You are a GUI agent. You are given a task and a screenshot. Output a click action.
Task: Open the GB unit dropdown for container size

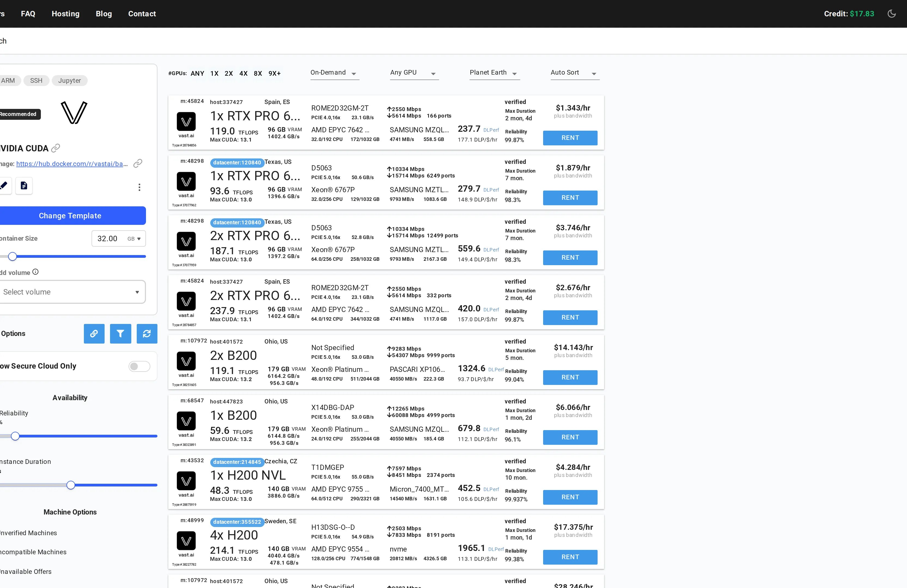pyautogui.click(x=134, y=239)
